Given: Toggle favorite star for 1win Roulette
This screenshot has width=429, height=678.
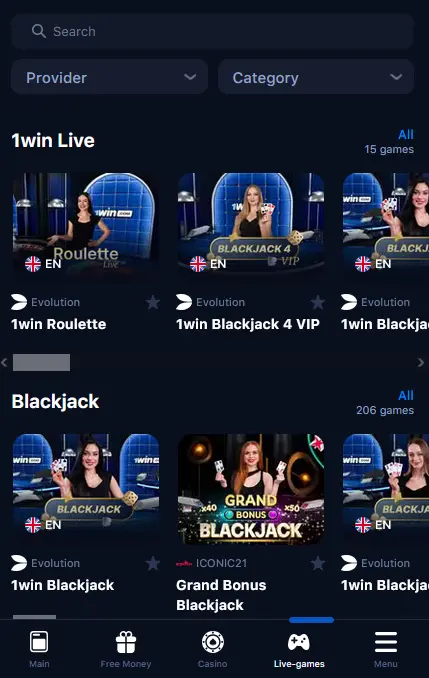Looking at the screenshot, I should 152,302.
